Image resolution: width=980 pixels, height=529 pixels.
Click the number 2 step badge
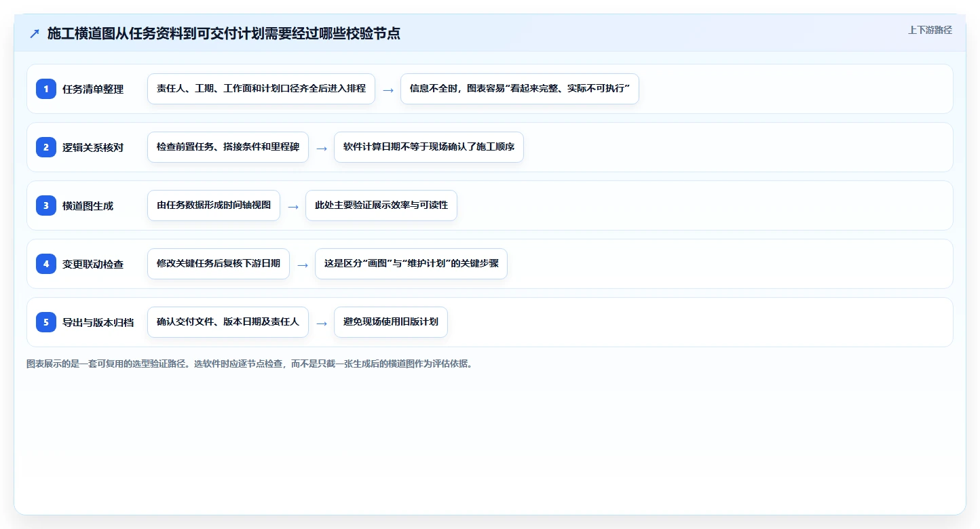pos(46,147)
